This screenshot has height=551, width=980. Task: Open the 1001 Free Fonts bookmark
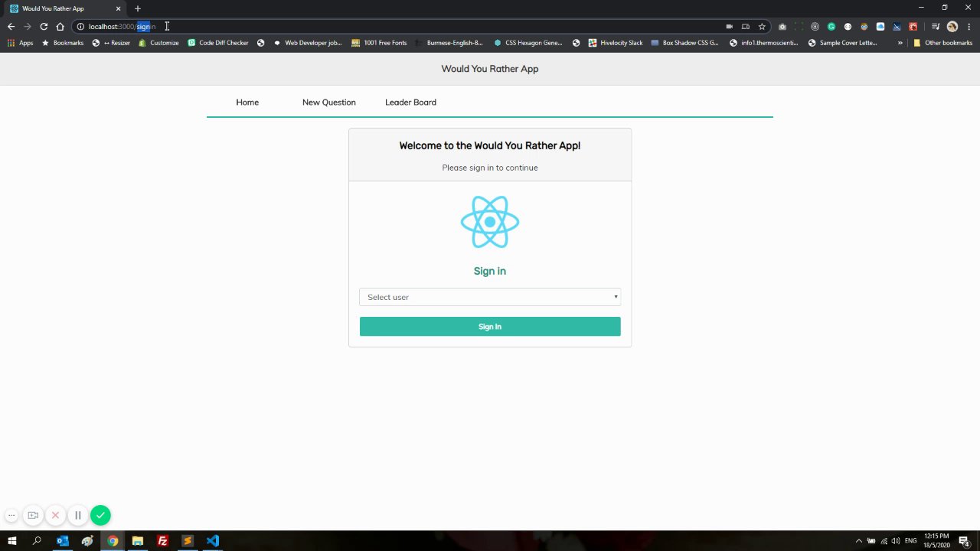(379, 43)
